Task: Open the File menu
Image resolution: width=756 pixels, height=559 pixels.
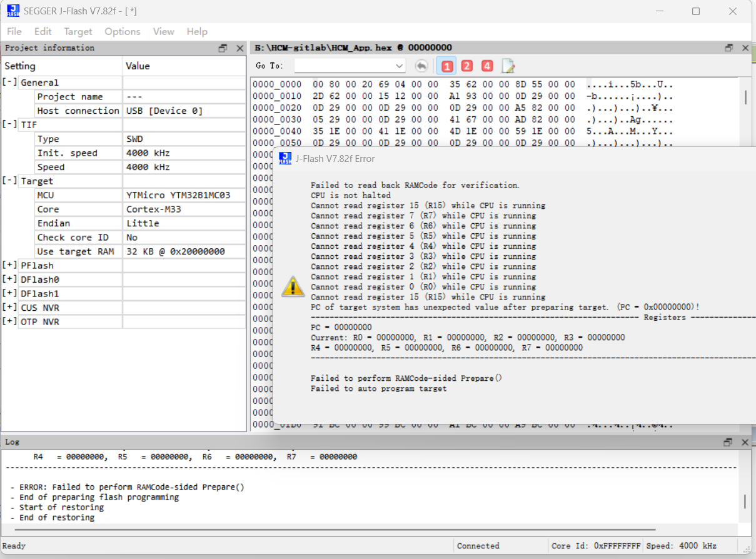Action: pos(14,31)
